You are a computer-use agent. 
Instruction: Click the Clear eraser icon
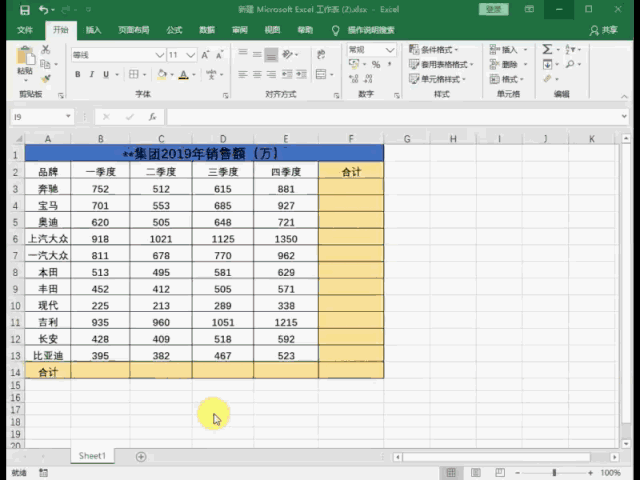547,79
